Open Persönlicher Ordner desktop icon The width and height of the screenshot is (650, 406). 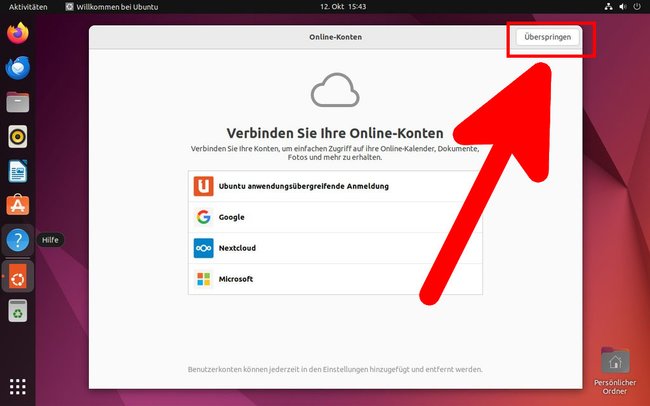615,370
